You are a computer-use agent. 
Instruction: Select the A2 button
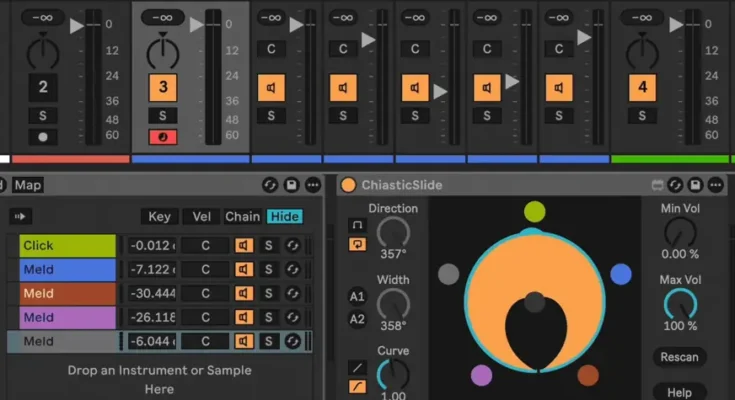tap(357, 319)
